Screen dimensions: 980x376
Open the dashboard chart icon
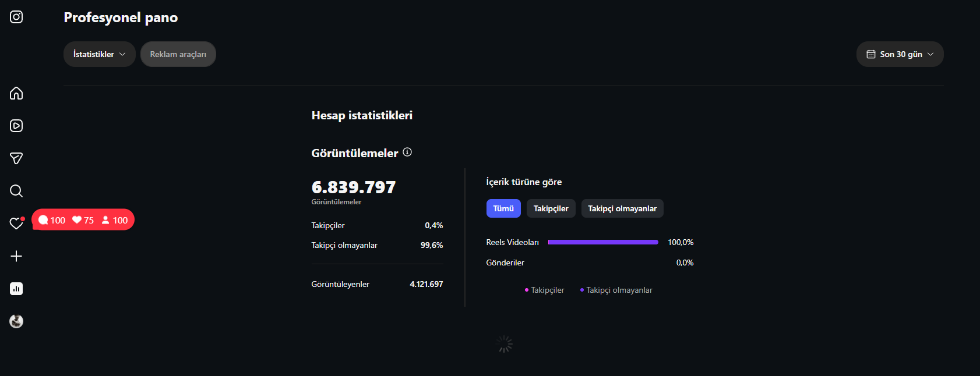tap(16, 289)
